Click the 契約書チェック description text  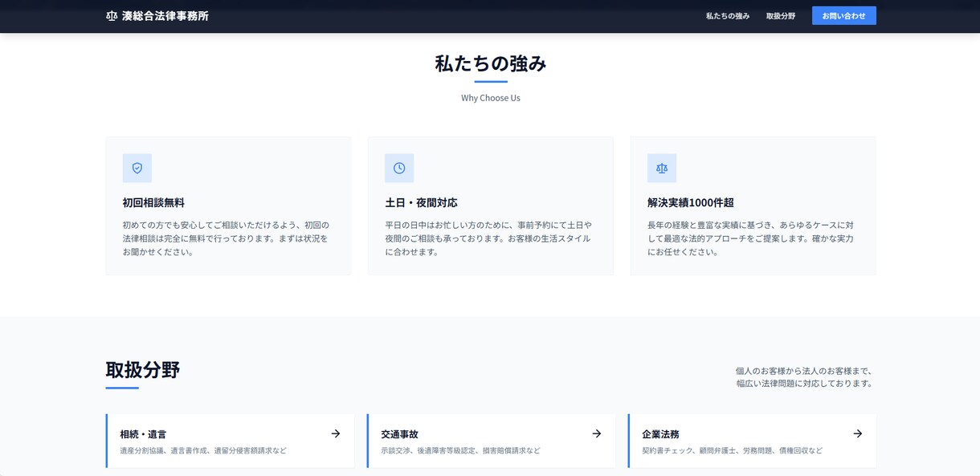[x=732, y=451]
